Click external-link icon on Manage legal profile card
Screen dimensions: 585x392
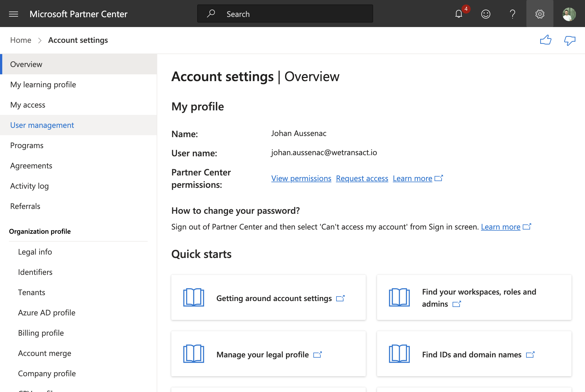318,355
